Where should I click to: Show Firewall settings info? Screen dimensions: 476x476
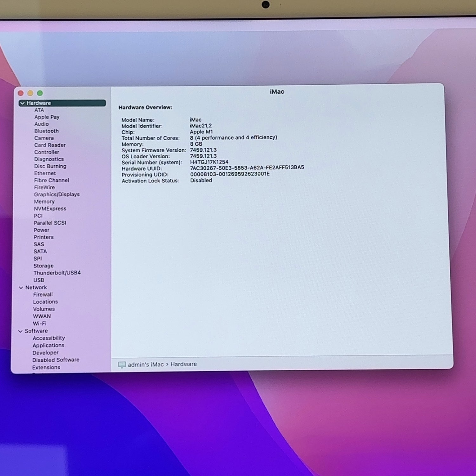tap(43, 294)
